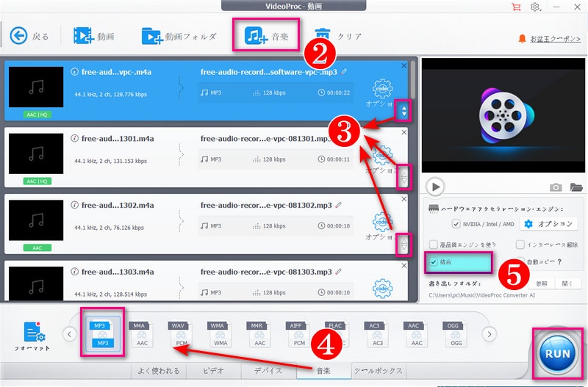Open settings gear in the title bar

point(535,7)
